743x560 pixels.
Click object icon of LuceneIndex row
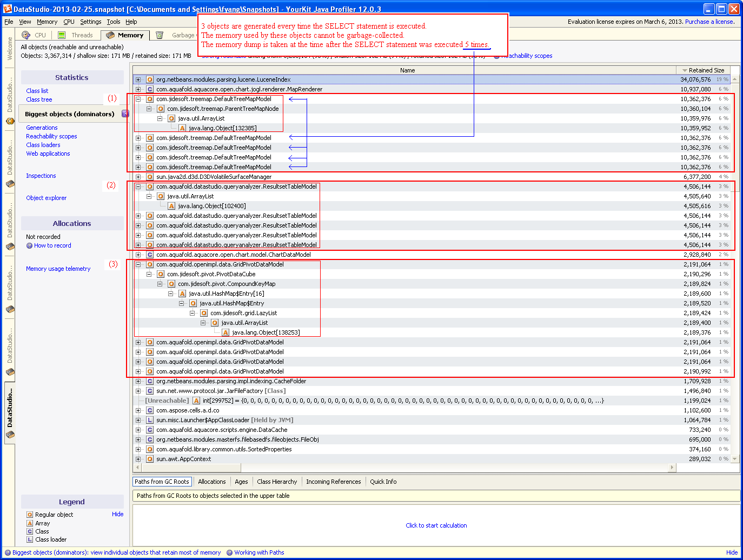[150, 79]
